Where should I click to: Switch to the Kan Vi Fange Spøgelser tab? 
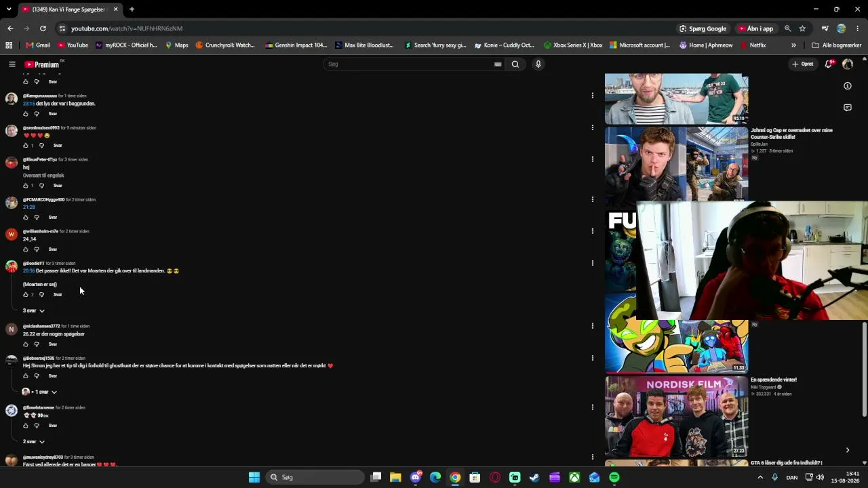(69, 9)
